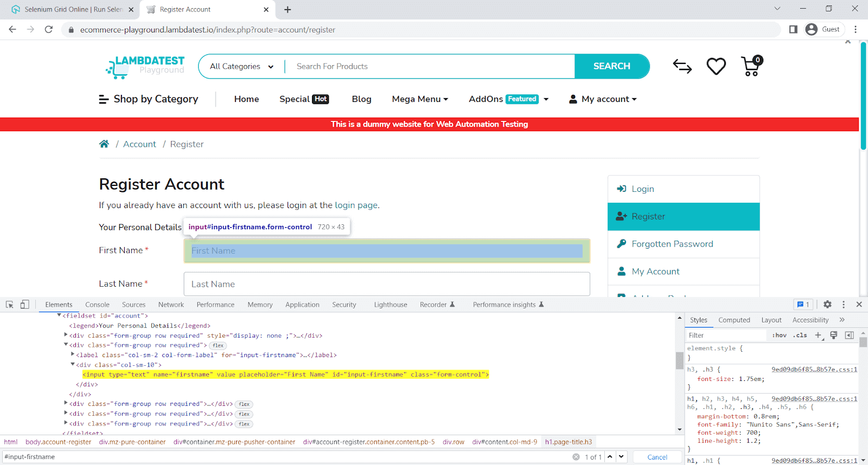Expand the label col-sm-2 node

(x=73, y=354)
